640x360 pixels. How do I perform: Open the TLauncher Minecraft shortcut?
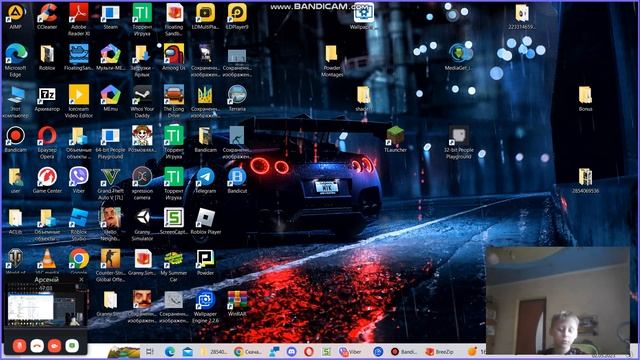click(395, 136)
